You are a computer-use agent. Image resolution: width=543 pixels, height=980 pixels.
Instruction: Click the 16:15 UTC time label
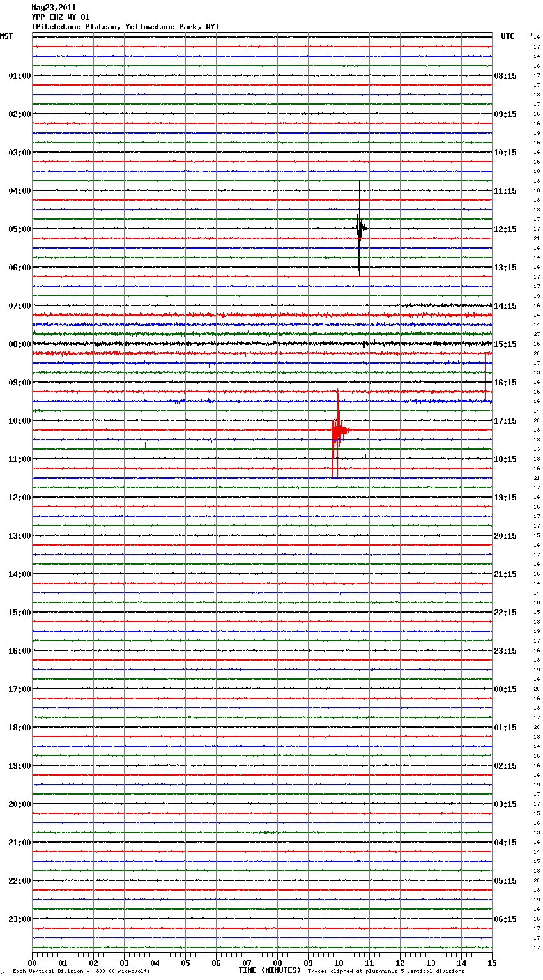(x=505, y=383)
